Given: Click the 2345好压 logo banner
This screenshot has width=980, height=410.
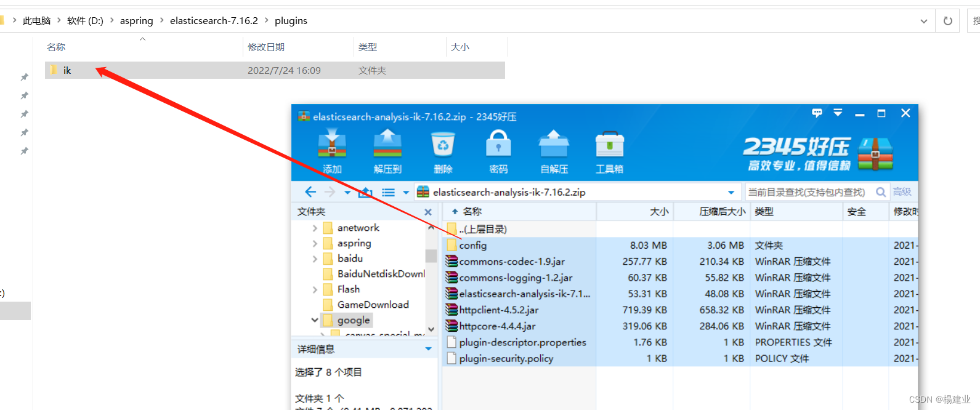Looking at the screenshot, I should pos(817,154).
